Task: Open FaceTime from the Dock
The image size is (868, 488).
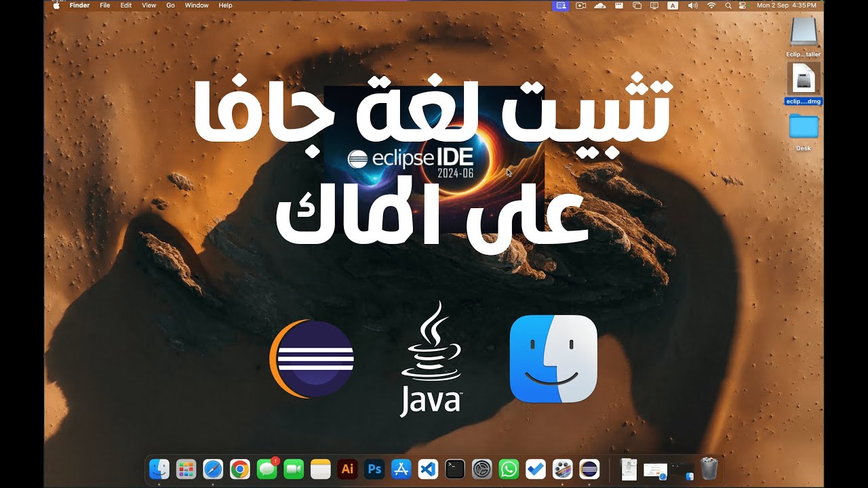Action: click(293, 468)
